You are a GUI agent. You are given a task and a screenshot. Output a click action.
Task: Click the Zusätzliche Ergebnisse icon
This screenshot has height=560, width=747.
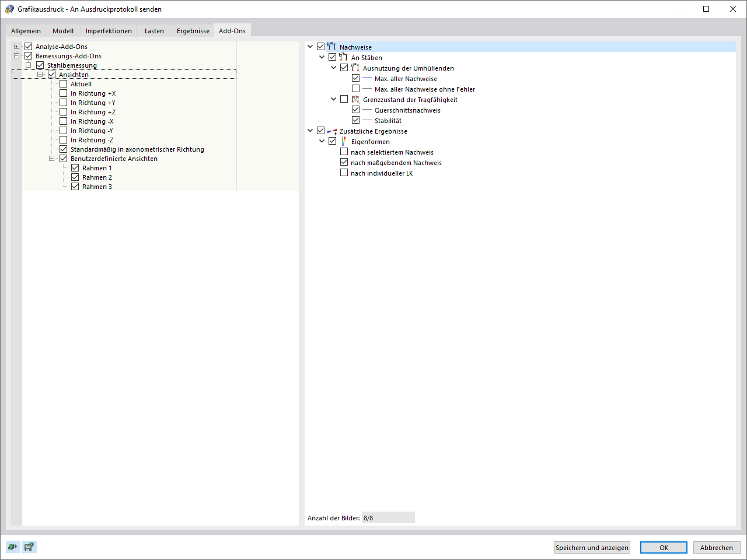coord(332,131)
